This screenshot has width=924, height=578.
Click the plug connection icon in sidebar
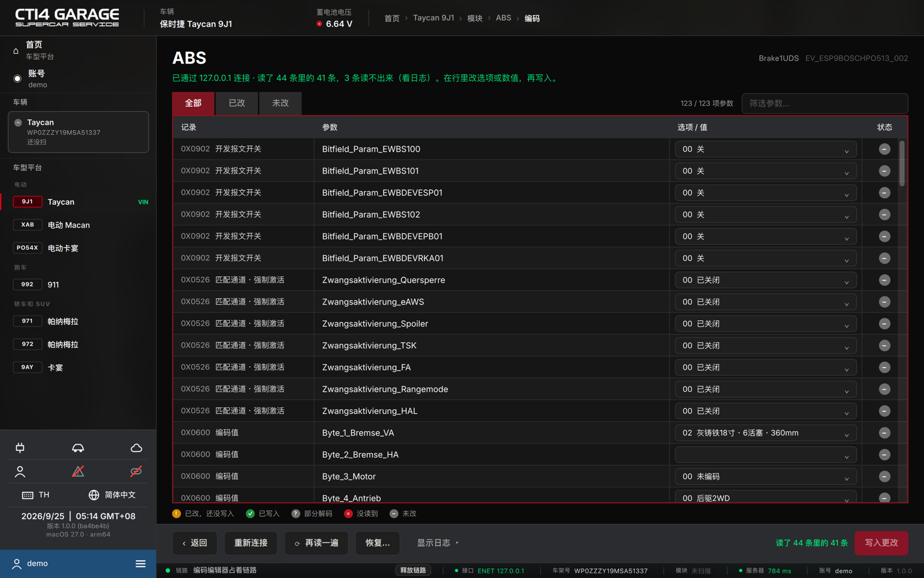(20, 448)
